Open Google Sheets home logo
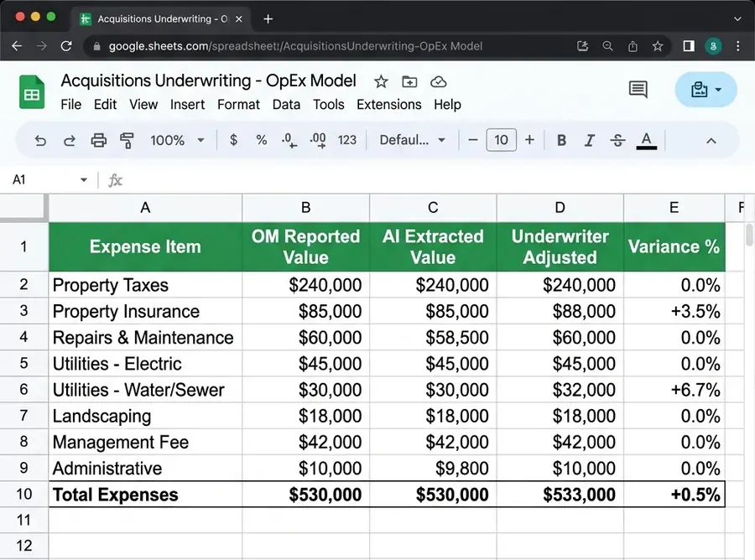Screen dimensions: 755x560 coord(32,92)
